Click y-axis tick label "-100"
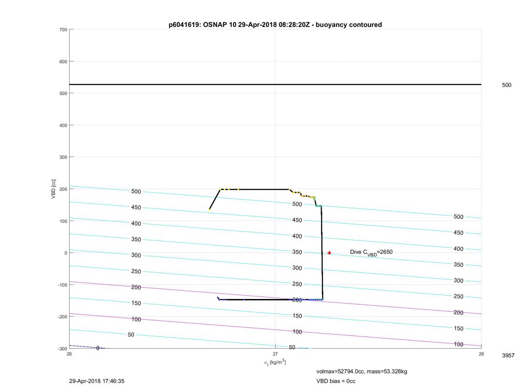Screen dimensions: 532x392 pos(62,285)
